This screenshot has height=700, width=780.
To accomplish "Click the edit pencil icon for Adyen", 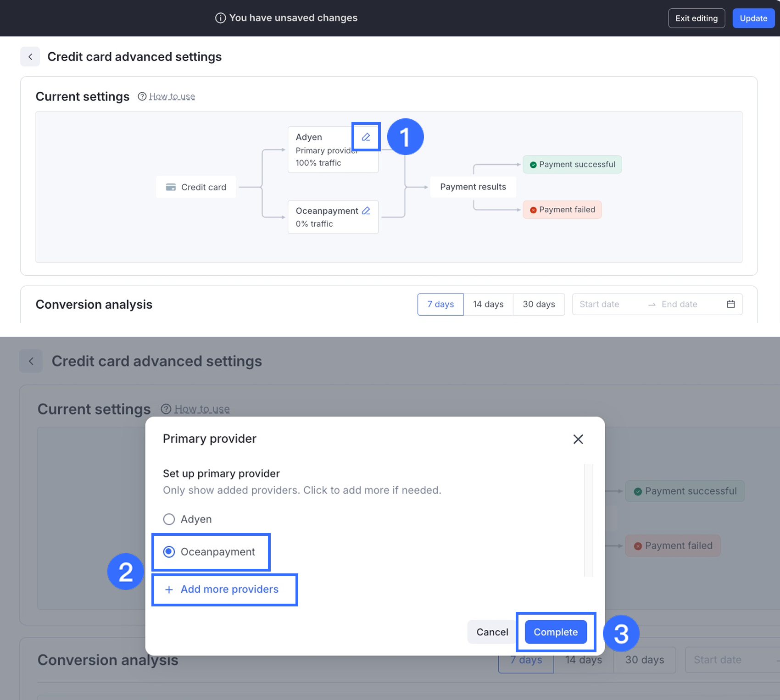I will pos(366,137).
